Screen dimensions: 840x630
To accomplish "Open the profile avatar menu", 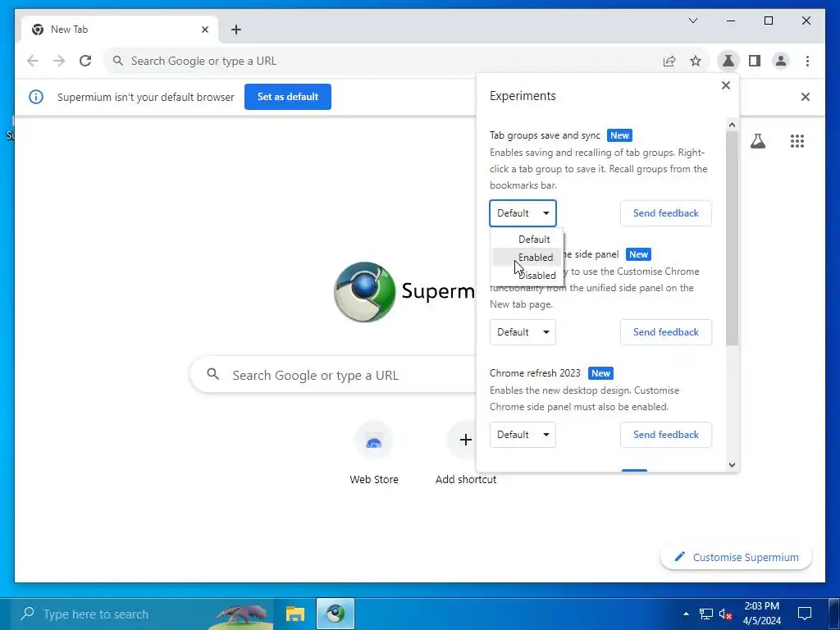I will point(781,61).
